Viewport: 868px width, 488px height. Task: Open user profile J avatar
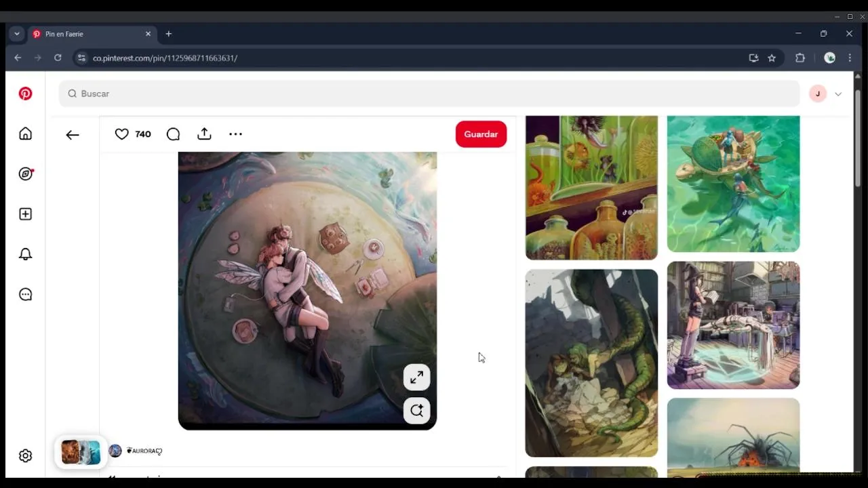coord(818,94)
